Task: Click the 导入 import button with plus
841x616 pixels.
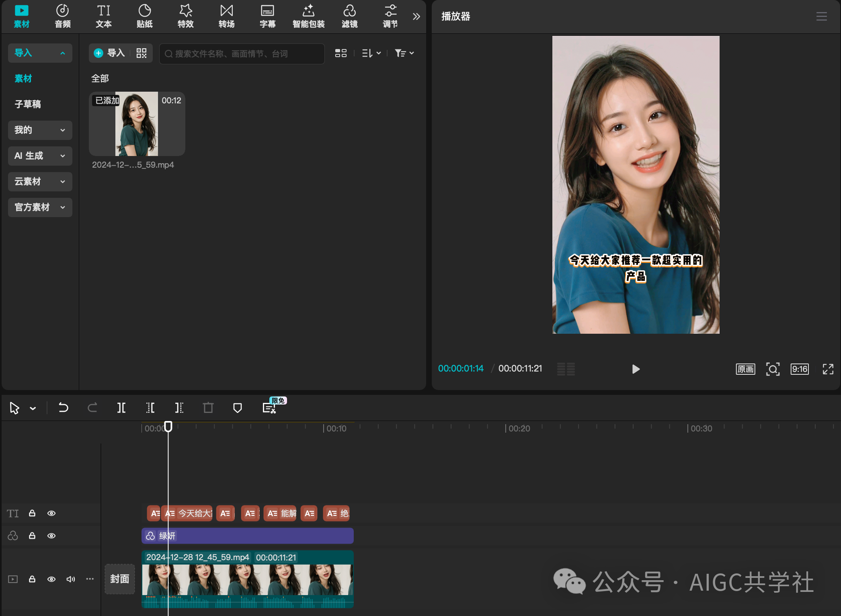Action: 109,53
